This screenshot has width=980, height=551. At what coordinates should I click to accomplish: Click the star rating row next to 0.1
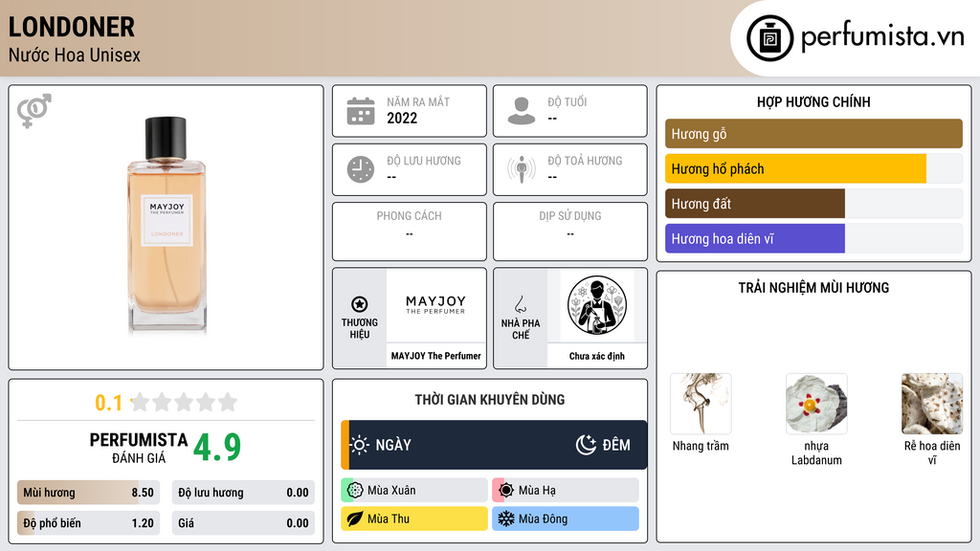[x=184, y=402]
